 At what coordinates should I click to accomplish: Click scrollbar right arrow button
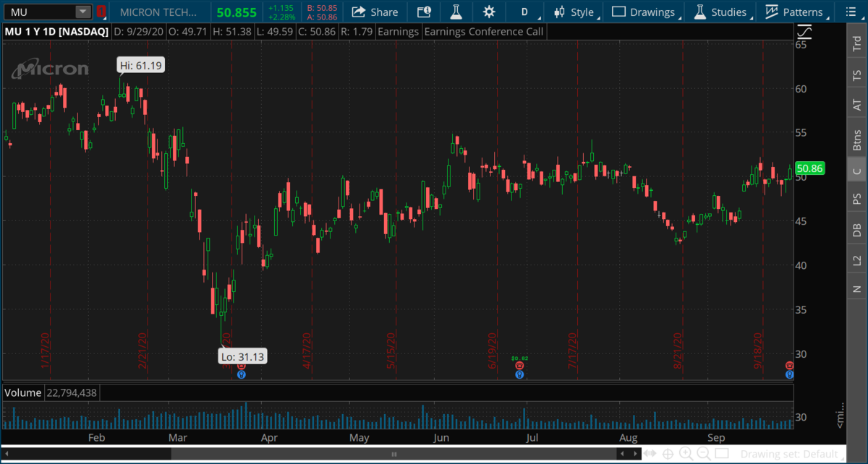[636, 454]
